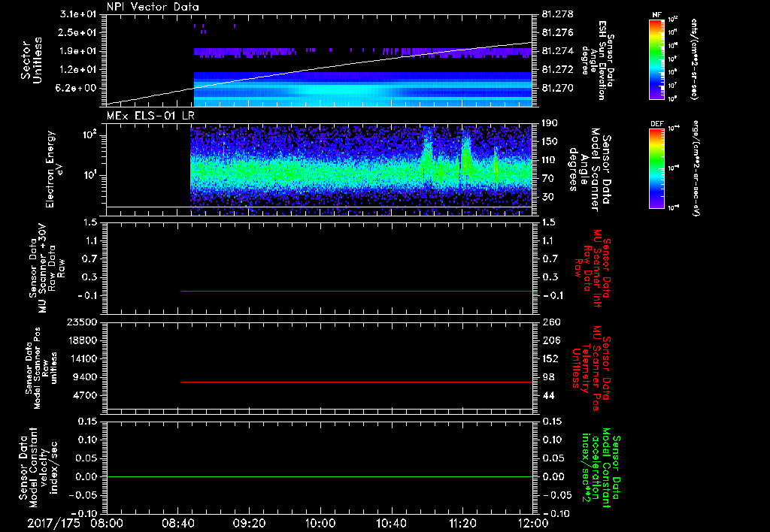The height and width of the screenshot is (532, 770).
Task: Click the 81.274 sun elevation tick label
Action: pyautogui.click(x=557, y=51)
